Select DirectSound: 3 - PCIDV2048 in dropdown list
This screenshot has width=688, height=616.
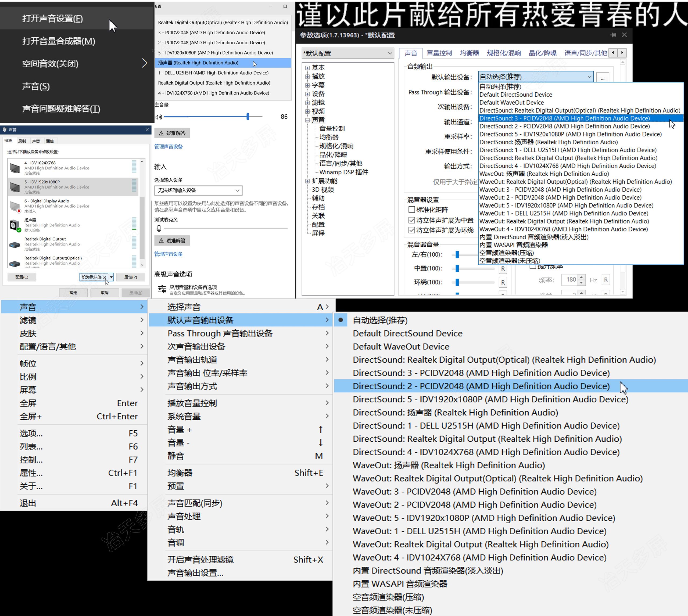pyautogui.click(x=581, y=118)
